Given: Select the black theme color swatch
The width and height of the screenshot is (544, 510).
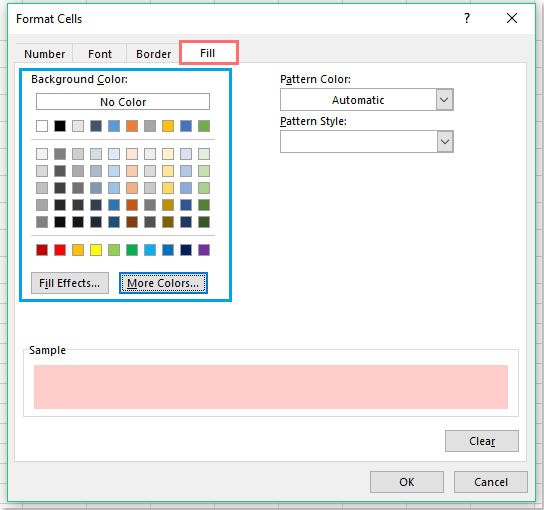Looking at the screenshot, I should [x=60, y=126].
